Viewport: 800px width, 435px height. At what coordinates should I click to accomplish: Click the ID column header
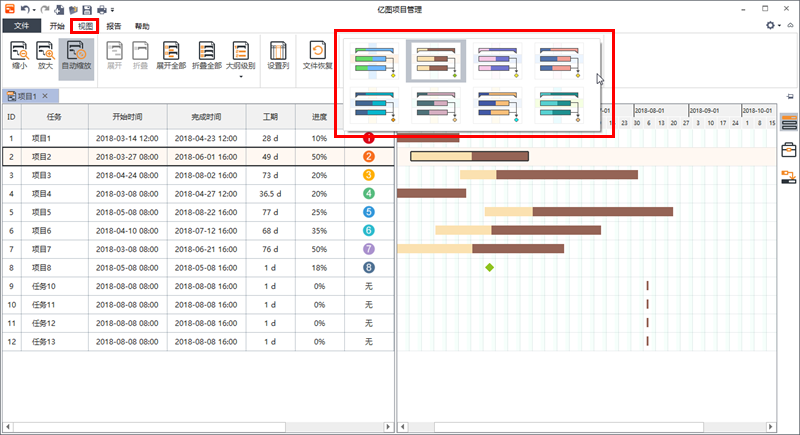pos(11,117)
